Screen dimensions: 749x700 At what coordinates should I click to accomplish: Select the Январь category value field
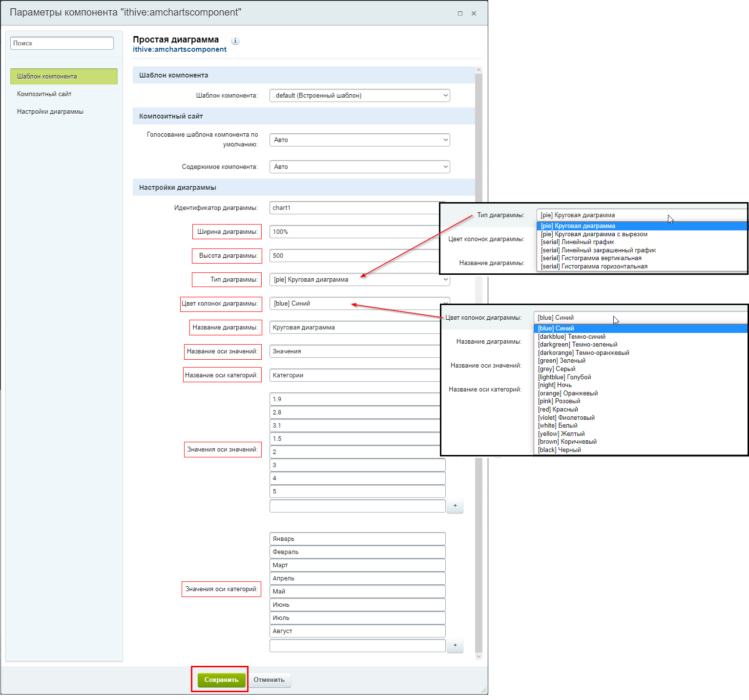[x=357, y=539]
